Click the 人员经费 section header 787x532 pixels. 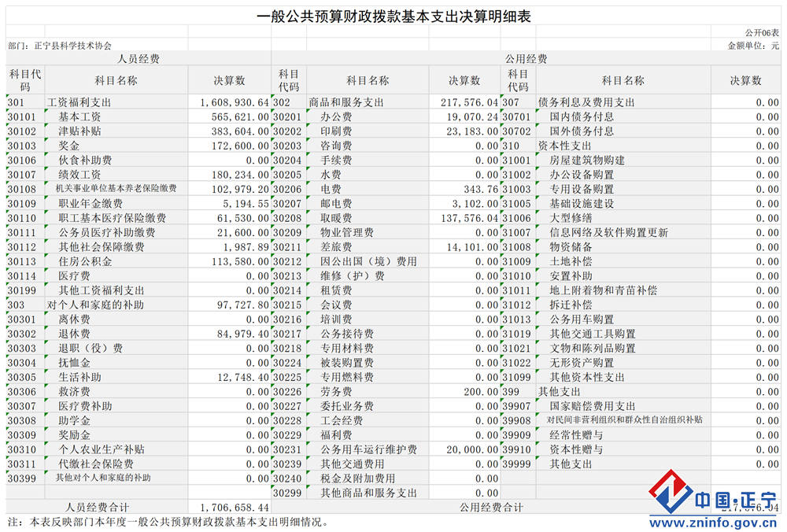(138, 59)
